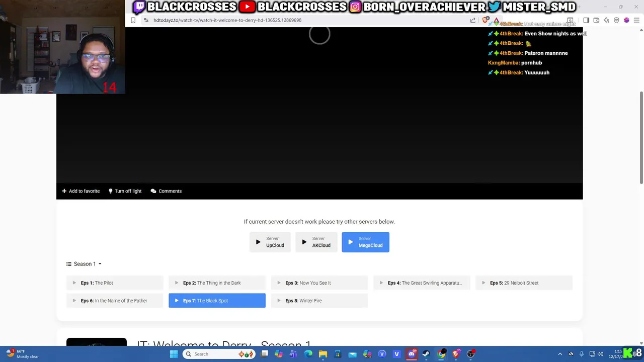Viewport: 644px width, 362px height.
Task: Click the OneDrive tray icon
Action: coord(571,354)
